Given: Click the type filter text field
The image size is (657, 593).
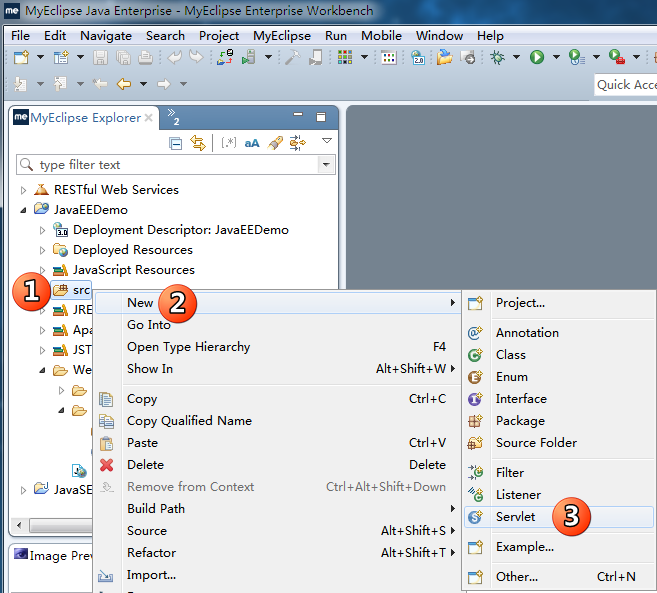Looking at the screenshot, I should [168, 165].
